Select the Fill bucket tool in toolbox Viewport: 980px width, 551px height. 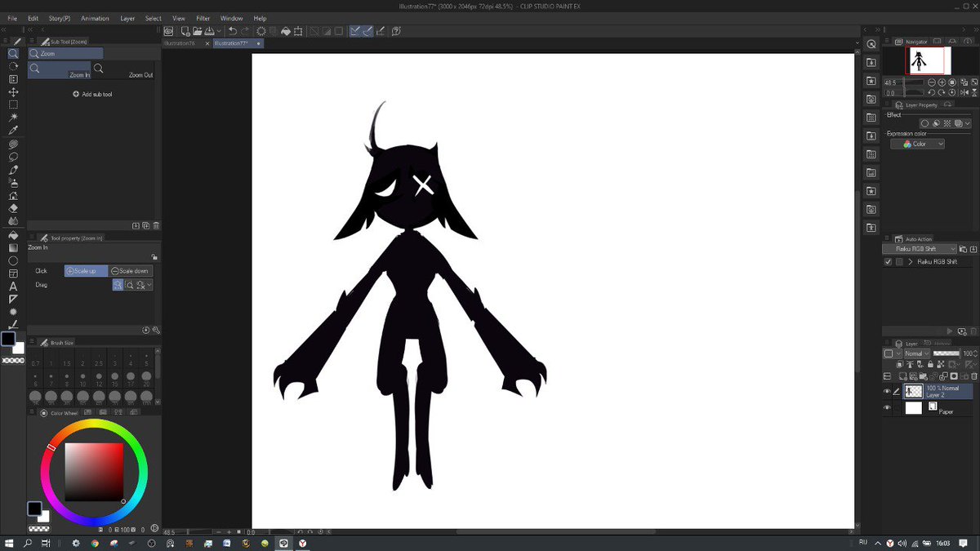tap(13, 234)
